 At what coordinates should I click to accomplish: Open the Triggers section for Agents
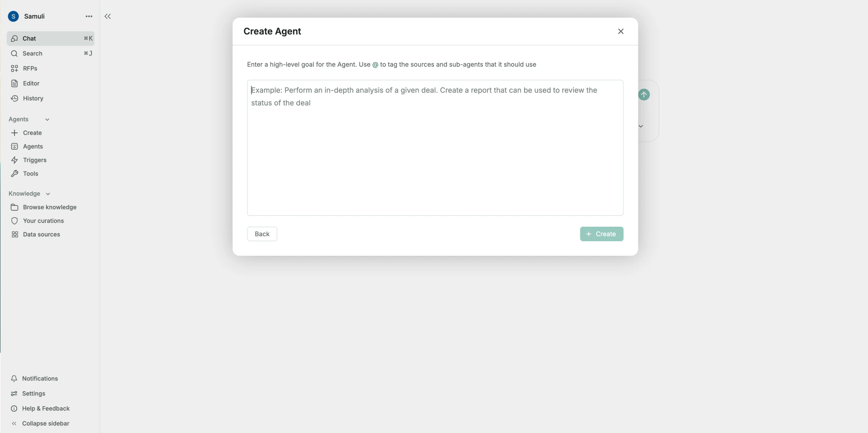point(14,160)
